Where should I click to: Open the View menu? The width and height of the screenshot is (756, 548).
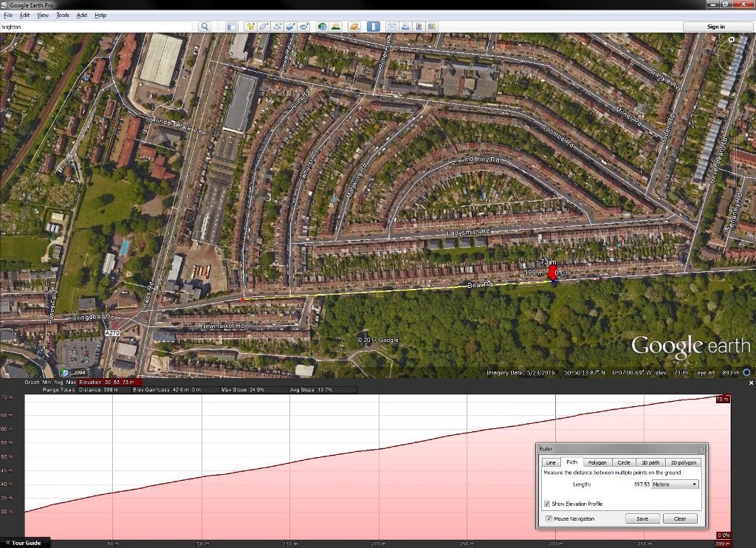[43, 15]
